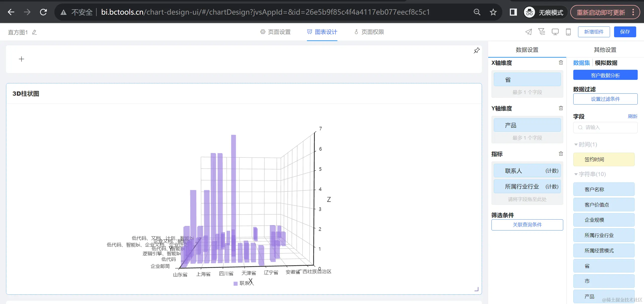644x304 pixels.
Task: Select 数据集 data source option
Action: click(x=581, y=63)
